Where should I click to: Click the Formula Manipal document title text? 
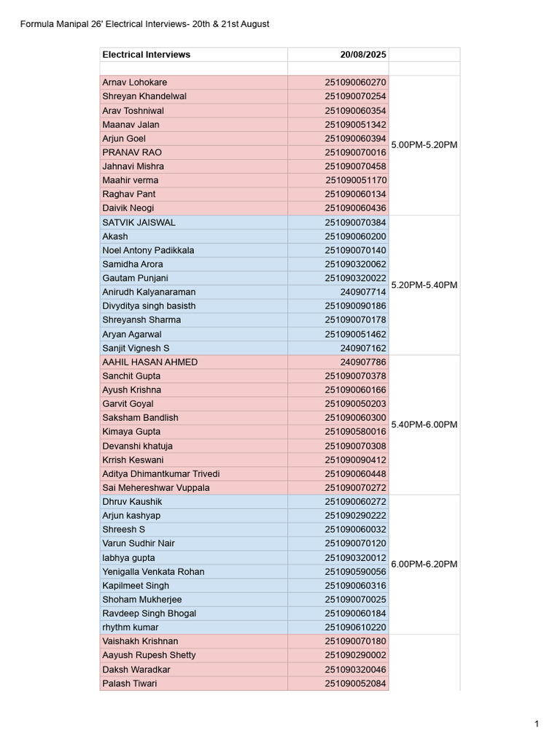pyautogui.click(x=145, y=24)
